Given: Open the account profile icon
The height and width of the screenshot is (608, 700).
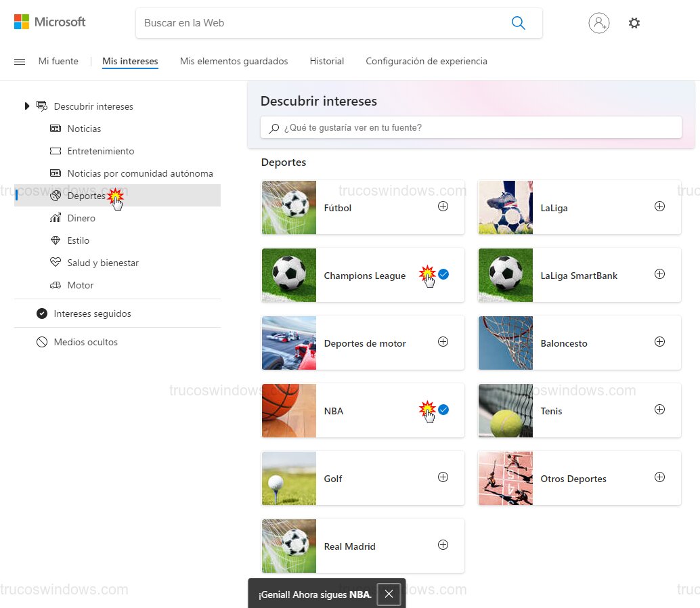Looking at the screenshot, I should [x=598, y=23].
